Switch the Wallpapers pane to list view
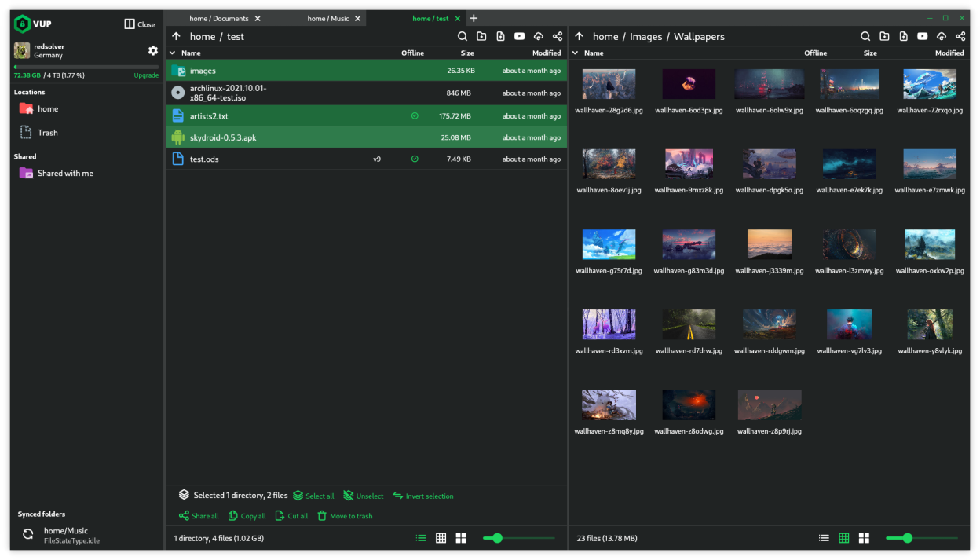Viewport: 980px width, 560px height. [823, 538]
